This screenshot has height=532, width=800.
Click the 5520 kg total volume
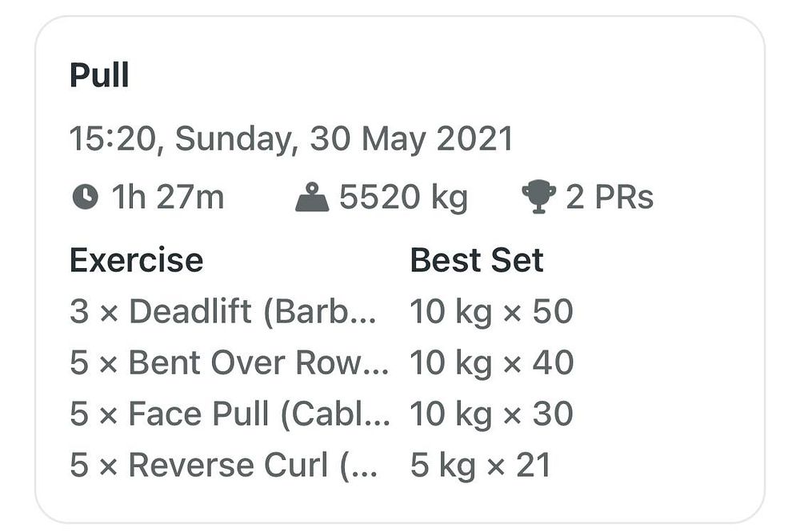[403, 198]
